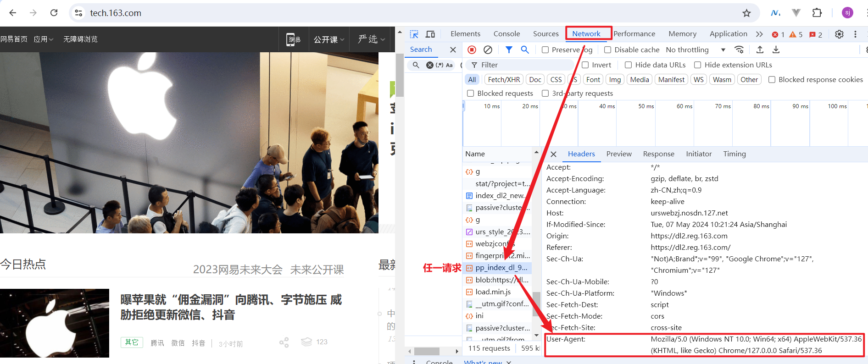This screenshot has width=868, height=364.
Task: Toggle the network filter funnel icon
Action: [509, 50]
